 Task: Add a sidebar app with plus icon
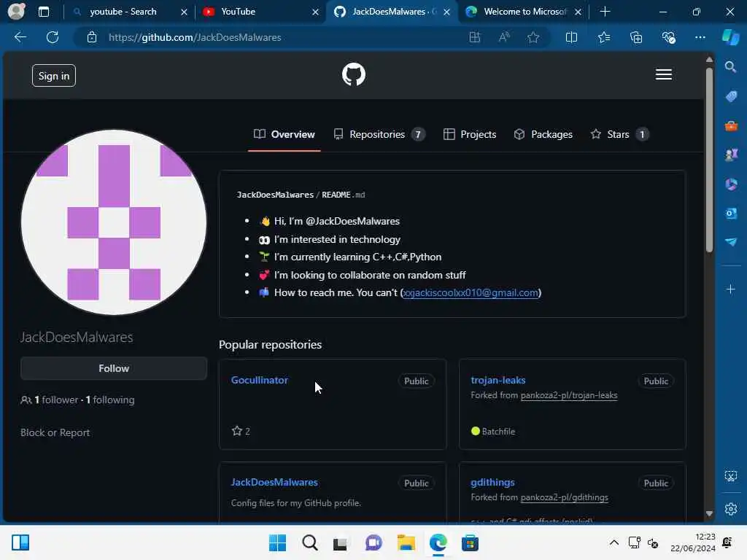[730, 289]
